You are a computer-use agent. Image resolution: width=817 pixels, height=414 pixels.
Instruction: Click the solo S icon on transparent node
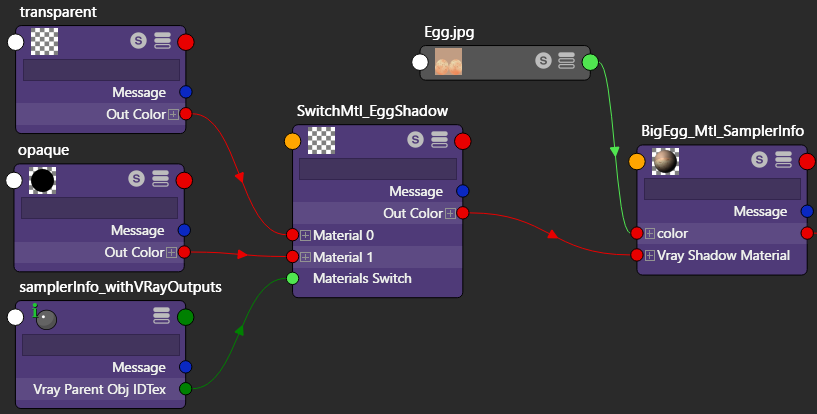click(138, 41)
